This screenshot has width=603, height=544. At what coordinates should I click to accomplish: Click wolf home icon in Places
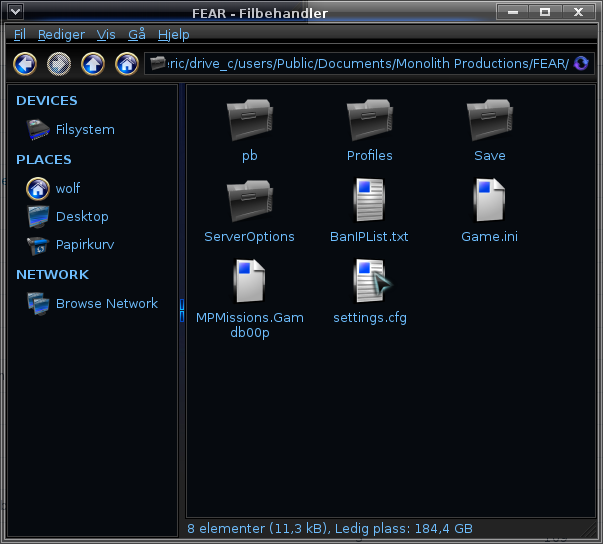tap(38, 189)
